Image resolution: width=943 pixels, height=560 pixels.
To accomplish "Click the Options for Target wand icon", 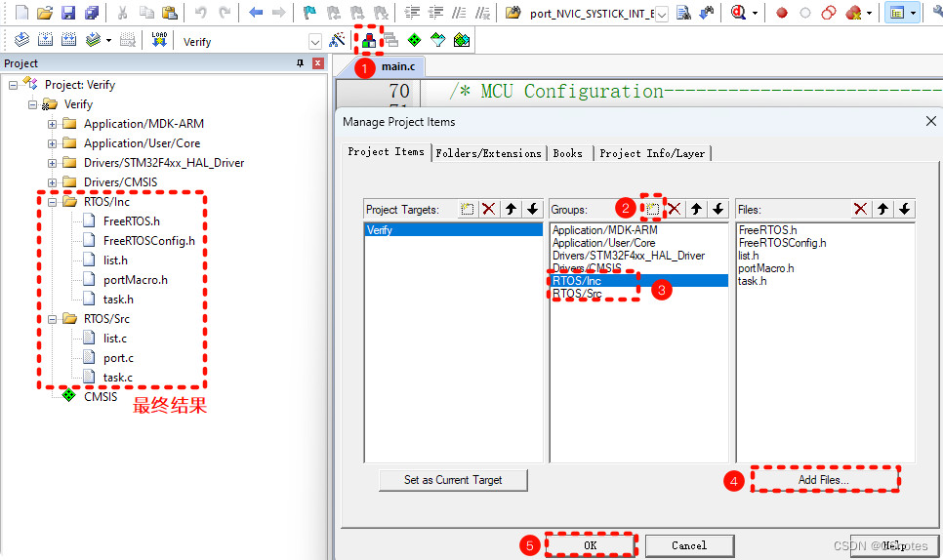I will pos(337,40).
